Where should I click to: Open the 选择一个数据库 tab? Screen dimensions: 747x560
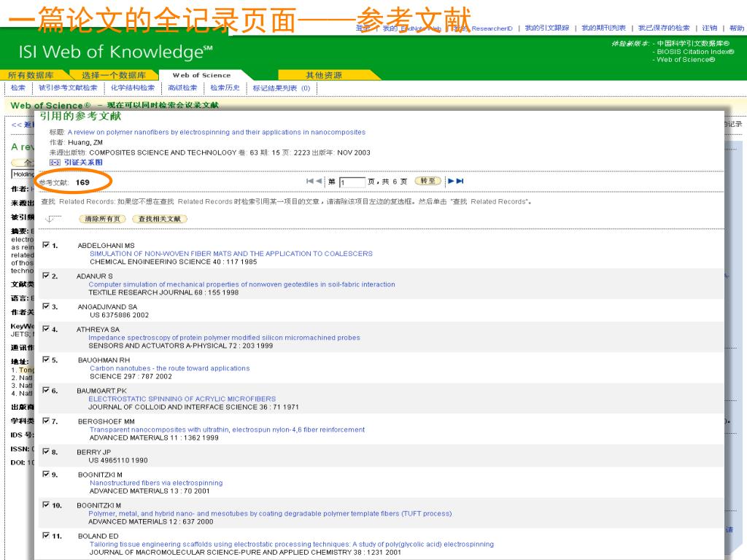(114, 75)
